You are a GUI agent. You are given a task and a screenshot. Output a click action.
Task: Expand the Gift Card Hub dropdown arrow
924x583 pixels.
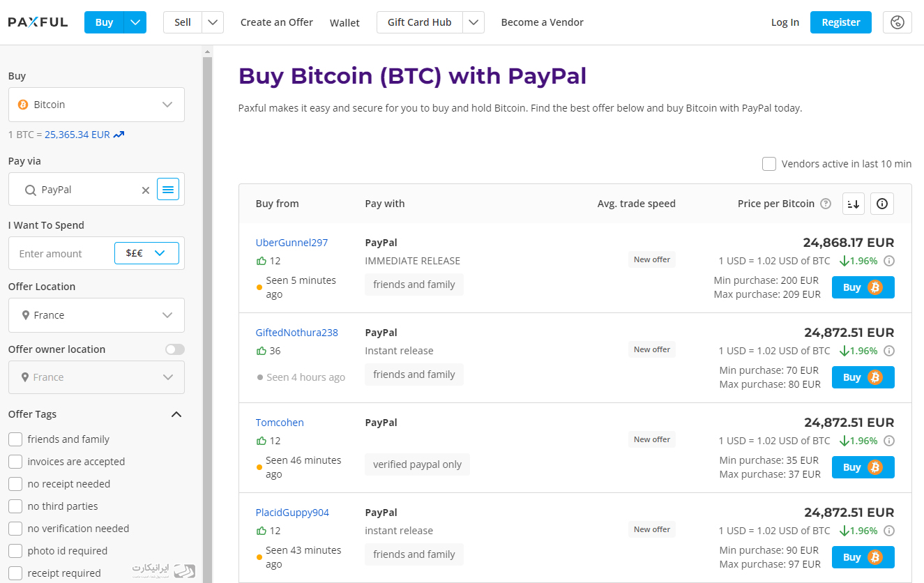tap(474, 22)
